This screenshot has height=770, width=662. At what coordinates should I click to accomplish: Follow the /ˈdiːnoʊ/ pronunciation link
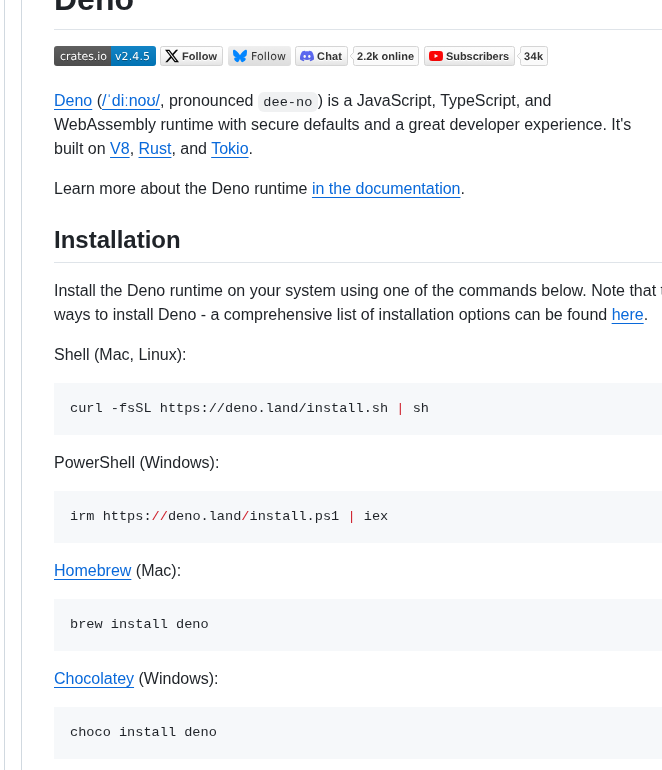point(131,101)
